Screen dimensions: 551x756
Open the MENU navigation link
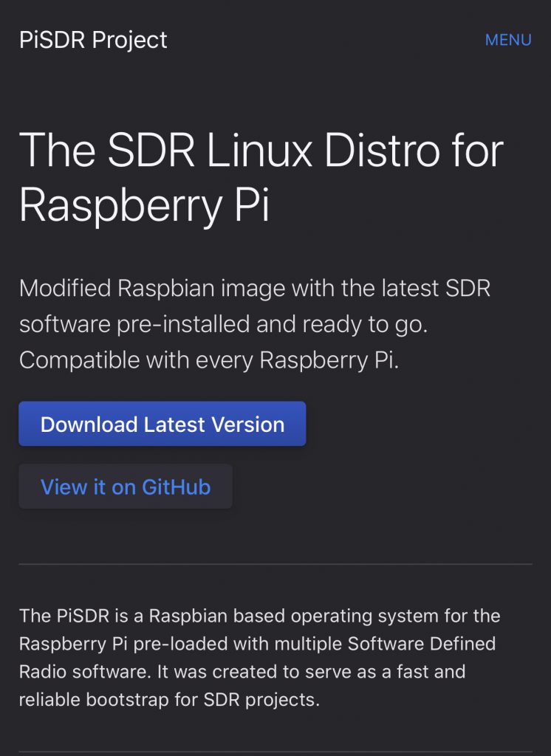tap(508, 40)
